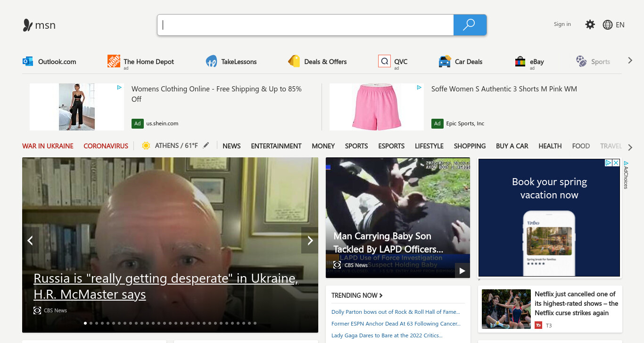Open Netflix cancelled show article

[x=576, y=303]
